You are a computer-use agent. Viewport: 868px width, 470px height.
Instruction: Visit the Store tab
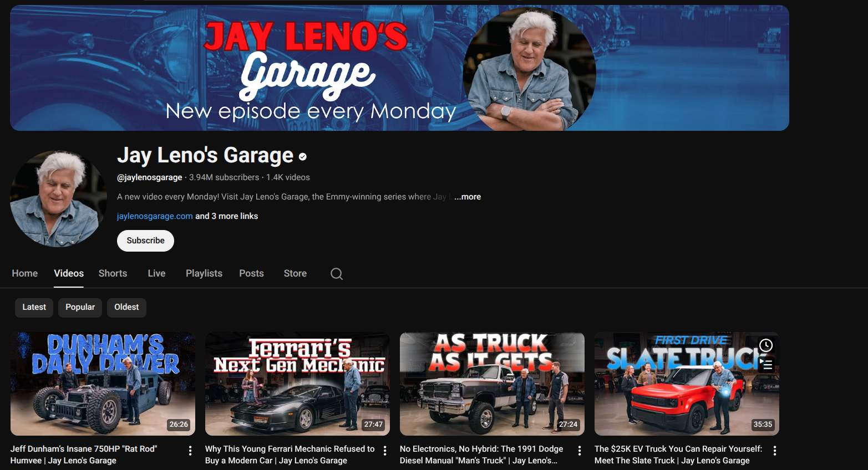295,273
